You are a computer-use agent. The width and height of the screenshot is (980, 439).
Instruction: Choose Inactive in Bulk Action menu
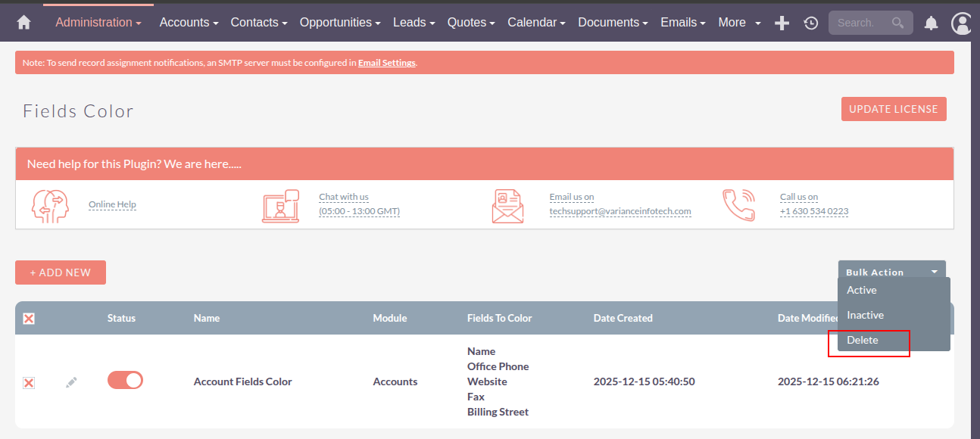click(x=865, y=315)
